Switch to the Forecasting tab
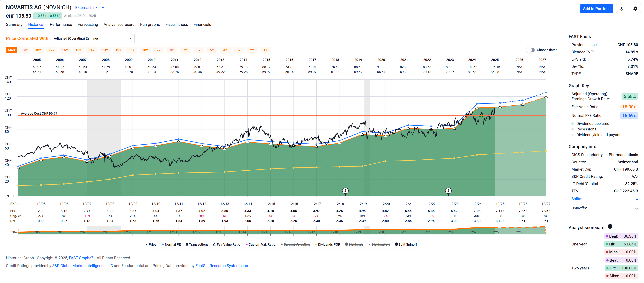 (x=88, y=25)
